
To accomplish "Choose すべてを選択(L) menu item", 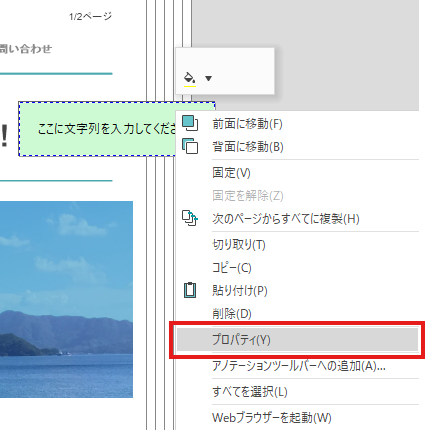I will click(x=297, y=392).
